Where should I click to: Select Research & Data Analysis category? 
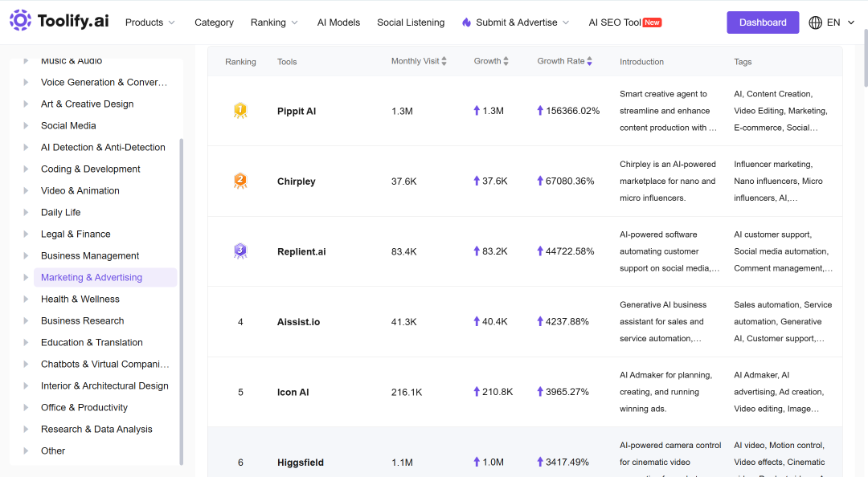(x=96, y=429)
